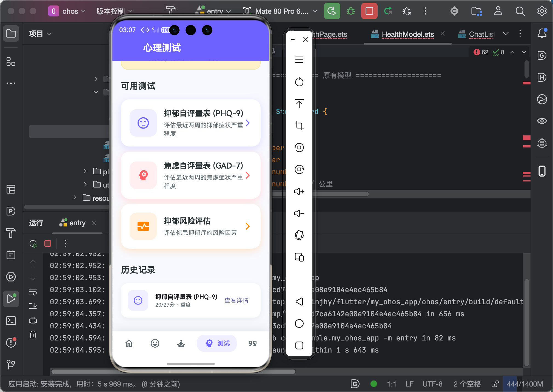Click LF line separator in status bar
The image size is (553, 392).
(409, 384)
